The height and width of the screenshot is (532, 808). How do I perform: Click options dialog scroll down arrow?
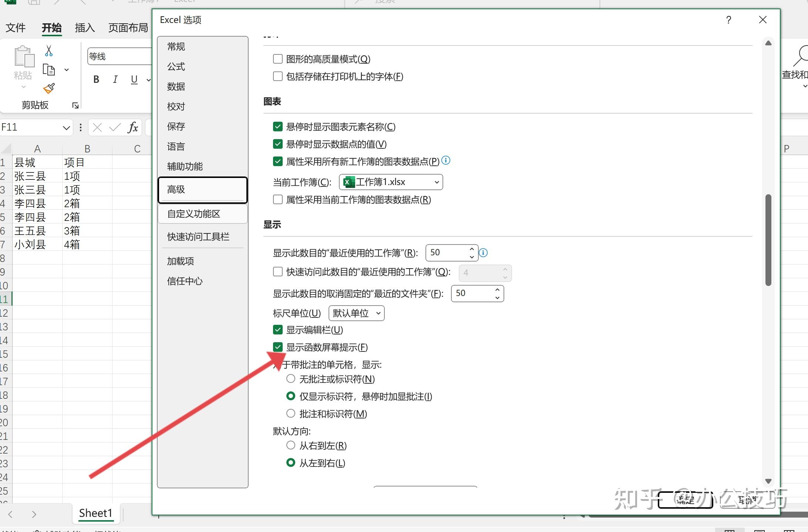768,481
